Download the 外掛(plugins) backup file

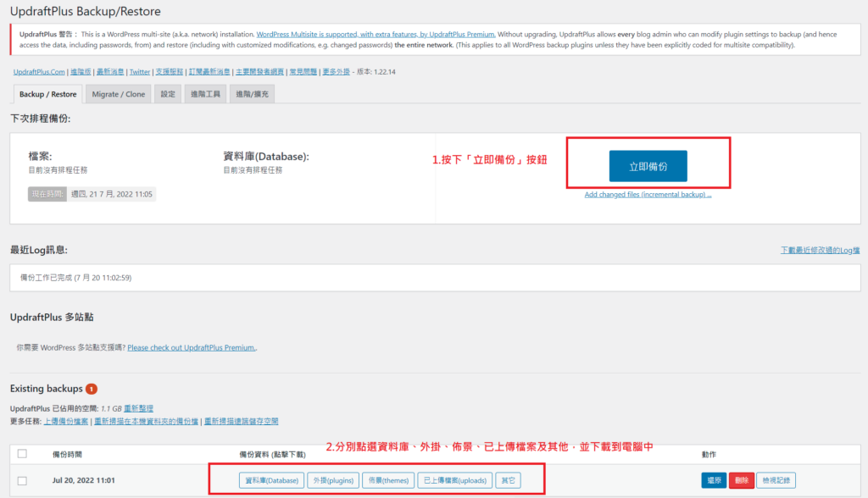[x=332, y=480]
